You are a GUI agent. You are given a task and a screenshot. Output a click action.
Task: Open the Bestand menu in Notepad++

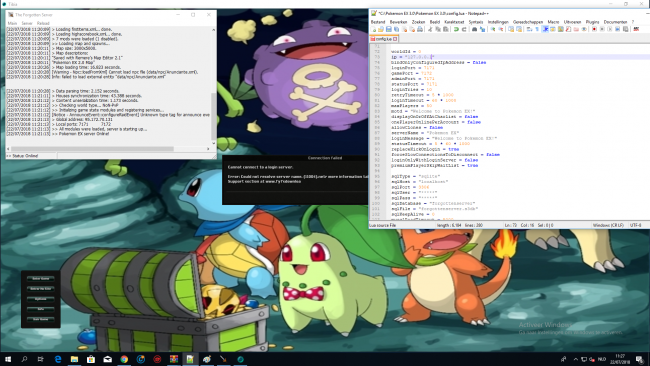pos(378,22)
